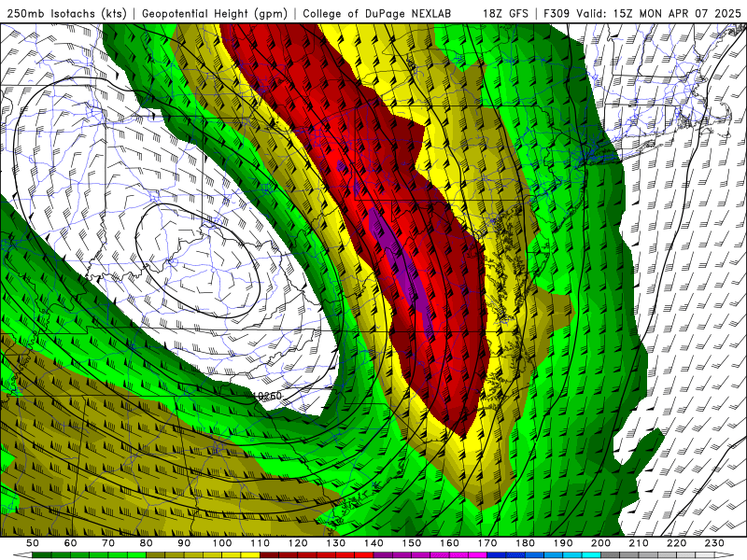
Task: Click the legend value "190"
Action: click(563, 543)
